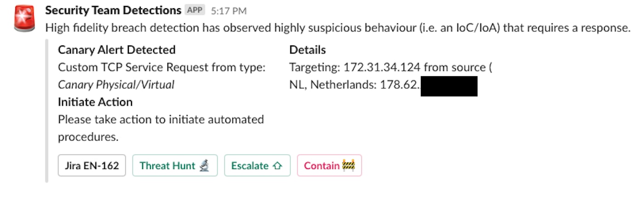Click the Initiate Action heading
This screenshot has width=644, height=197.
(95, 102)
